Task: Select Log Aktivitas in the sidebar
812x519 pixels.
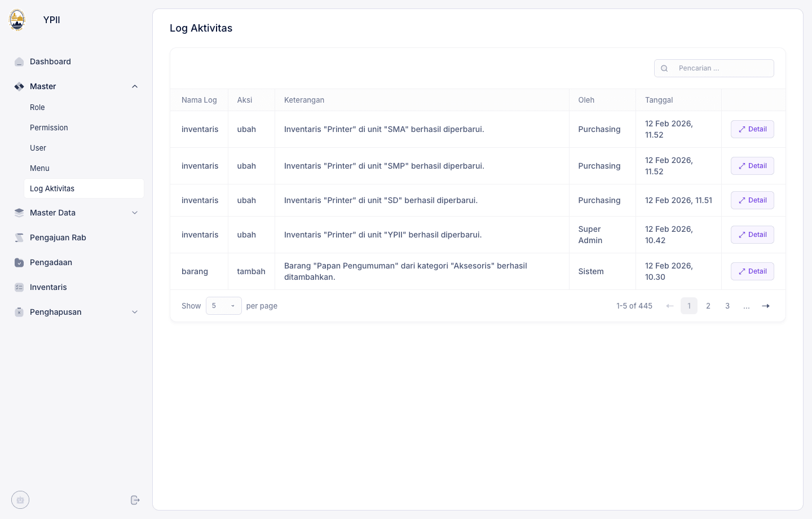Action: (x=84, y=188)
